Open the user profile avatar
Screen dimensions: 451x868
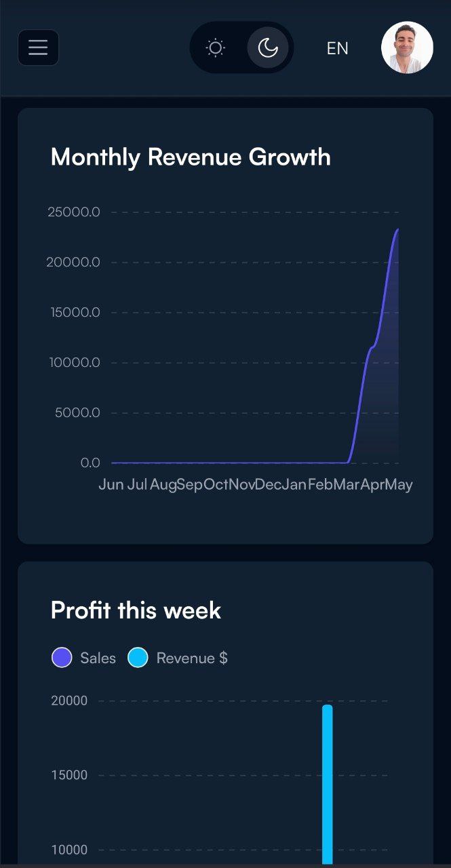(x=407, y=47)
